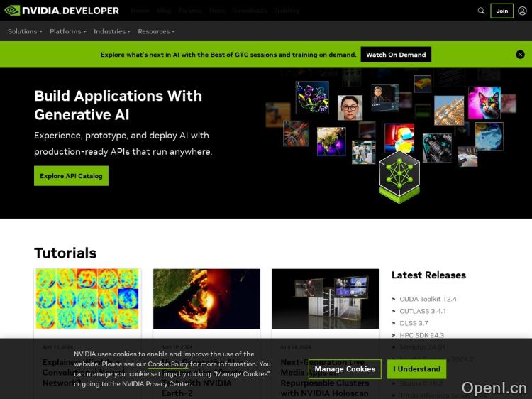Click the Explore API Catalog button
The width and height of the screenshot is (532, 399).
[x=71, y=176]
